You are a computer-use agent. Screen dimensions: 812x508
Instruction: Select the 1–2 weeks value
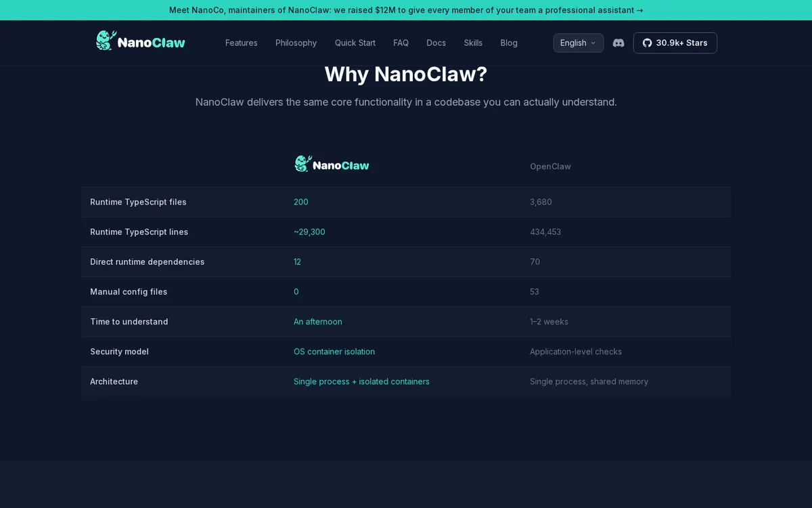[549, 322]
